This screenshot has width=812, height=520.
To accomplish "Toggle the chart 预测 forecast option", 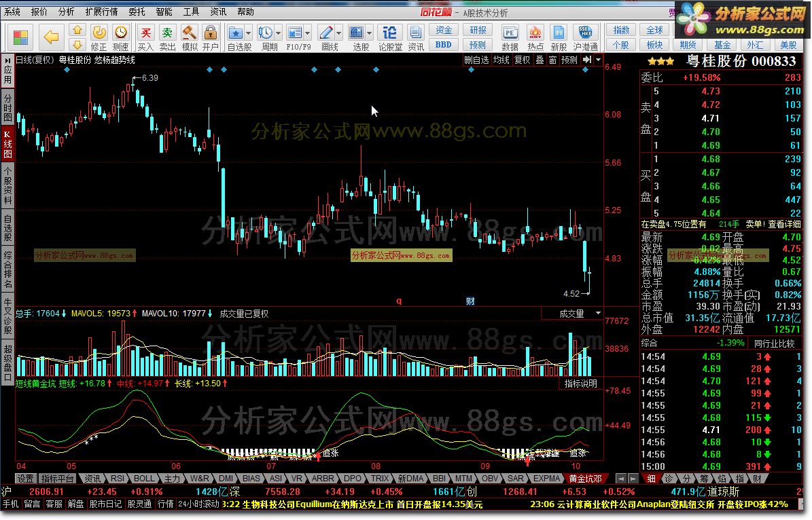I will [x=569, y=60].
